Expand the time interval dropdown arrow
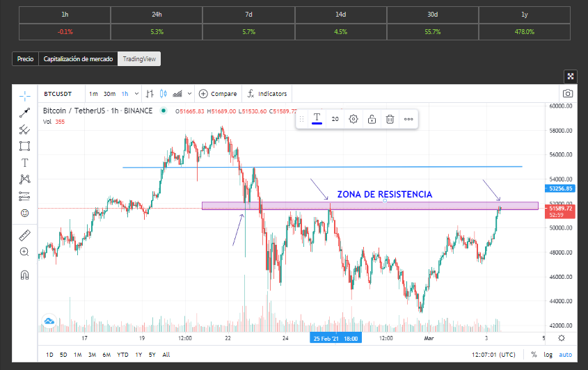Screen dimensions: 588x370 click(x=136, y=94)
